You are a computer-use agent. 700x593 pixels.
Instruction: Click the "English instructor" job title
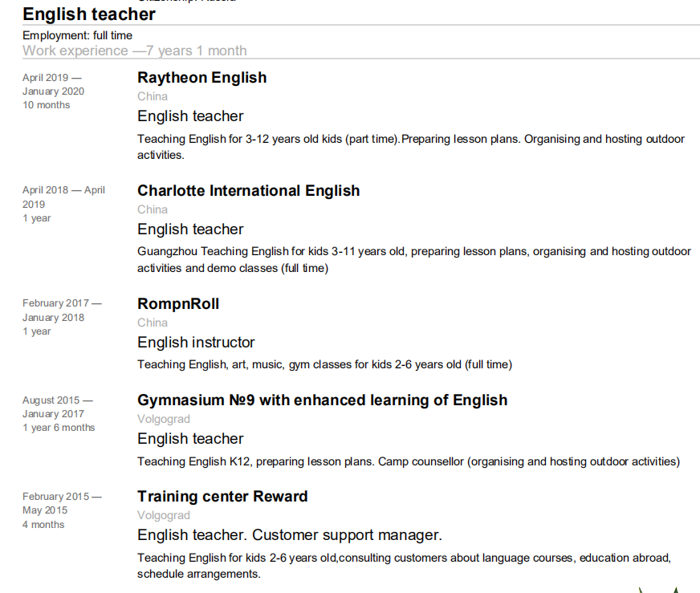point(196,343)
